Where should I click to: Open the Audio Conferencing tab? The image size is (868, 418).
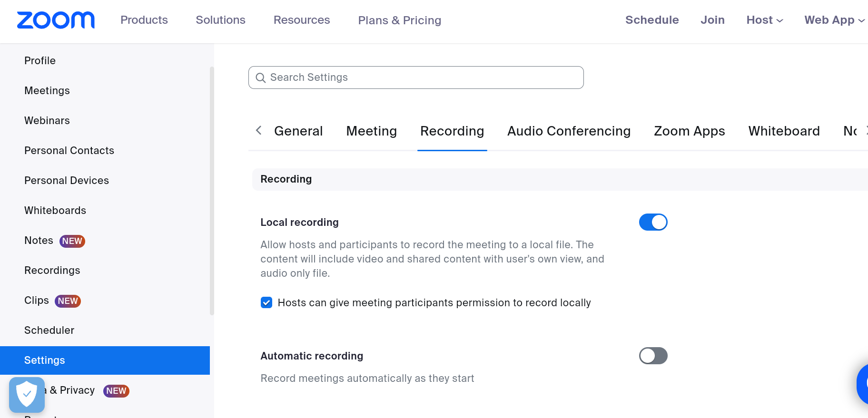569,131
